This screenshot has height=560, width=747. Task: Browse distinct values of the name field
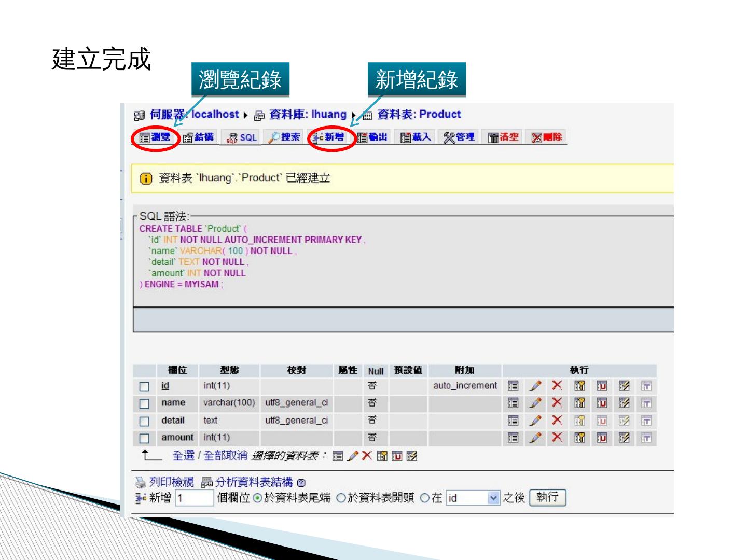click(x=513, y=403)
